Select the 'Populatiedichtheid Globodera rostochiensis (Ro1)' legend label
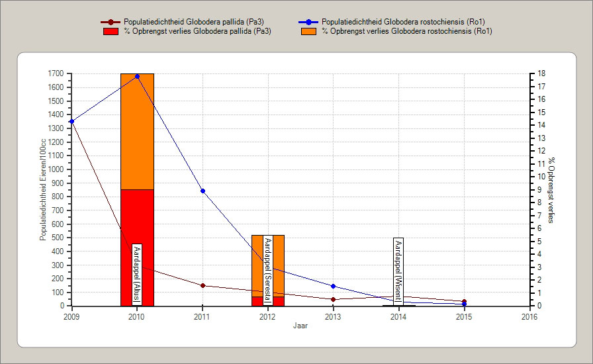This screenshot has width=593, height=364. point(407,22)
